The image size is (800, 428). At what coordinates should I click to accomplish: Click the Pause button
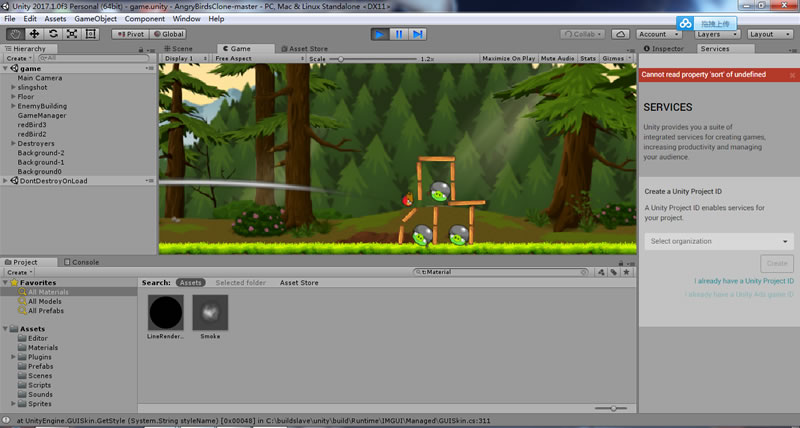398,34
